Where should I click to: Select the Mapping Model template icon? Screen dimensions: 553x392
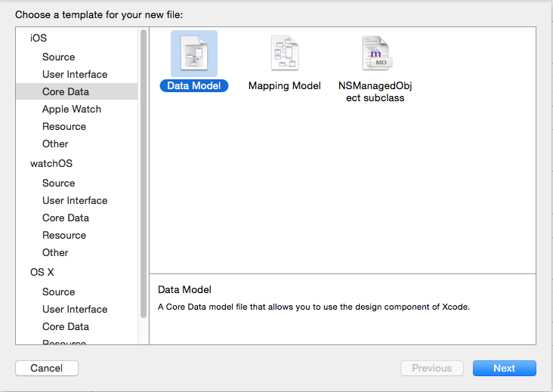tap(285, 54)
